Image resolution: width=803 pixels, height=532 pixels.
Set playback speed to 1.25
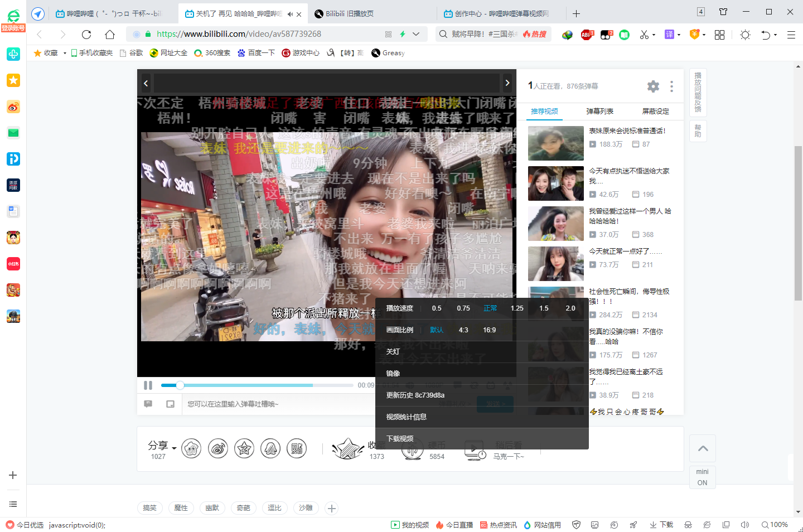[x=517, y=308]
